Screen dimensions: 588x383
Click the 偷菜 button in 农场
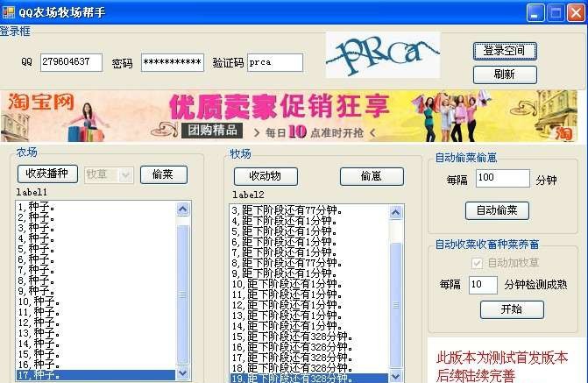[x=164, y=174]
